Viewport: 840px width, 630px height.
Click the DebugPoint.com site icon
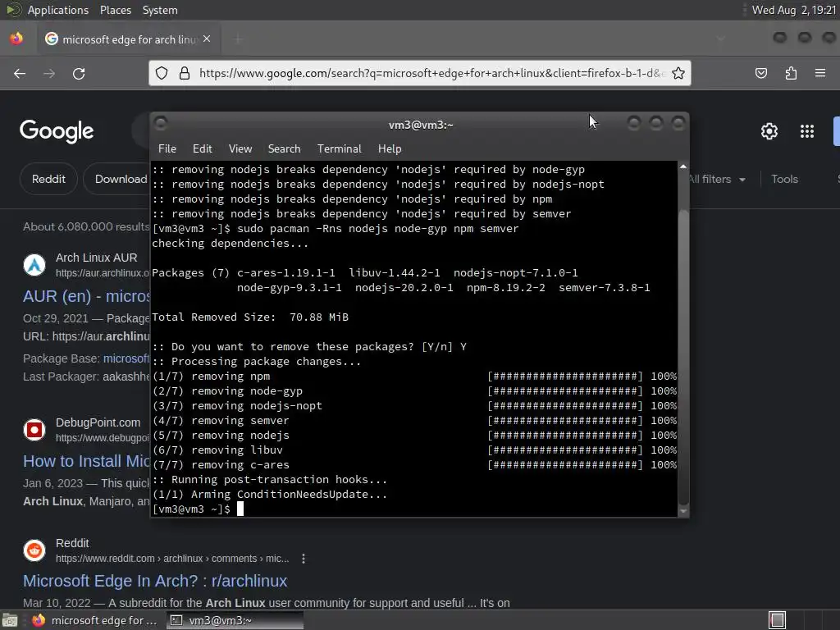coord(34,430)
